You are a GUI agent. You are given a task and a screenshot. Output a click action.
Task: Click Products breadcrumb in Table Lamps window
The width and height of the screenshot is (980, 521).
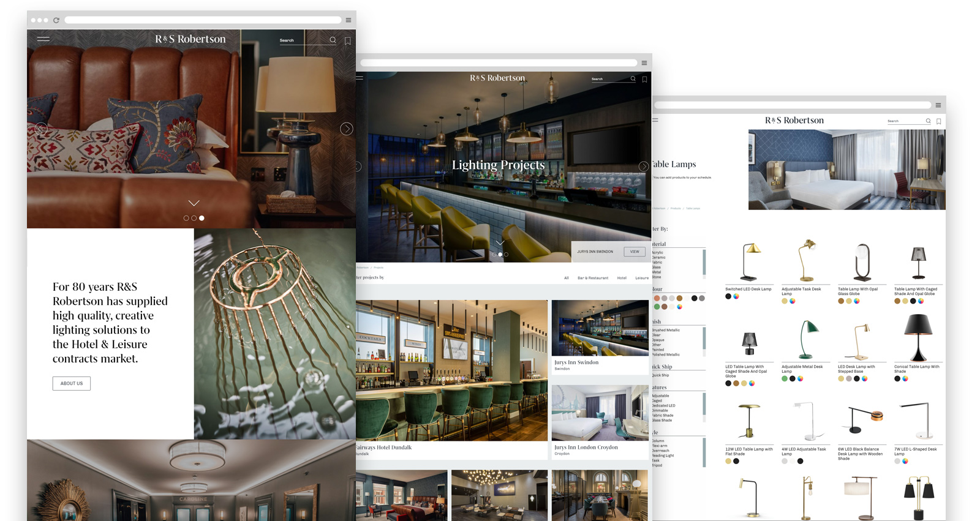(x=676, y=208)
